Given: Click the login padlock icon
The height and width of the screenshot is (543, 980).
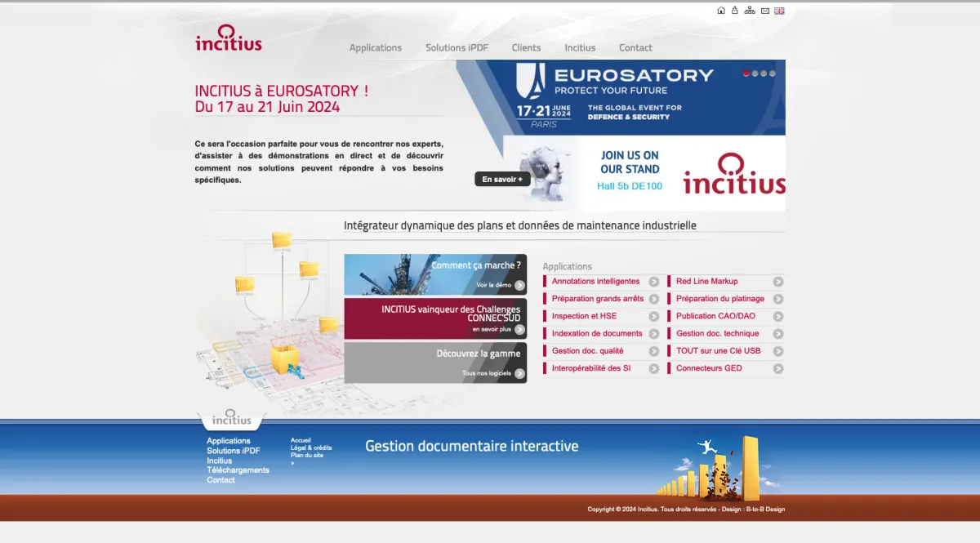Looking at the screenshot, I should [734, 11].
